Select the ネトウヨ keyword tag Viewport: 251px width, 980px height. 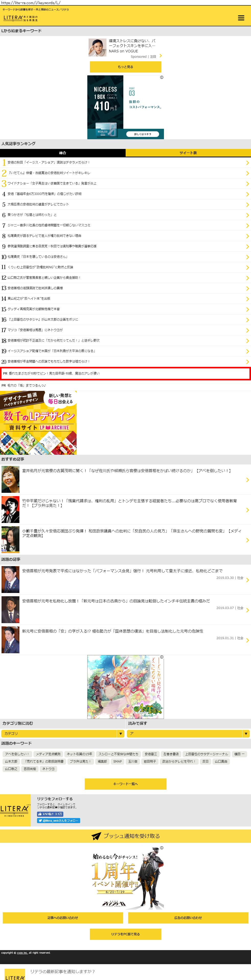(x=48, y=769)
